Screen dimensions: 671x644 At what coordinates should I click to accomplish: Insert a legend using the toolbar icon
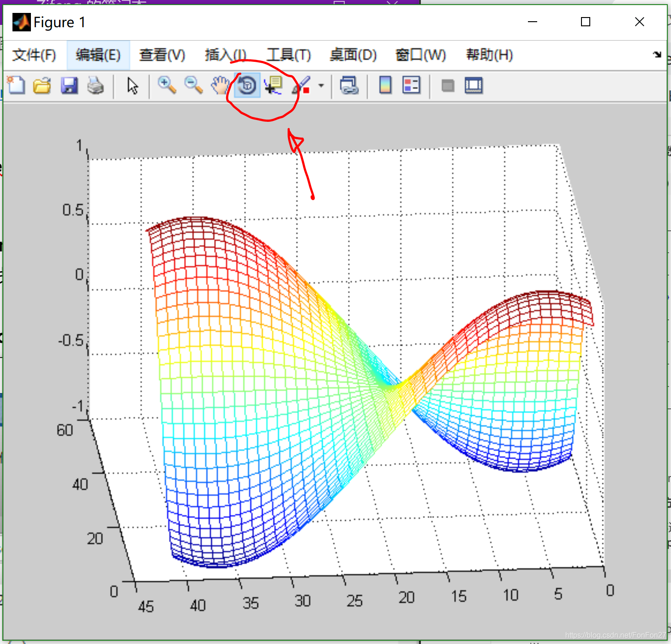click(x=411, y=86)
